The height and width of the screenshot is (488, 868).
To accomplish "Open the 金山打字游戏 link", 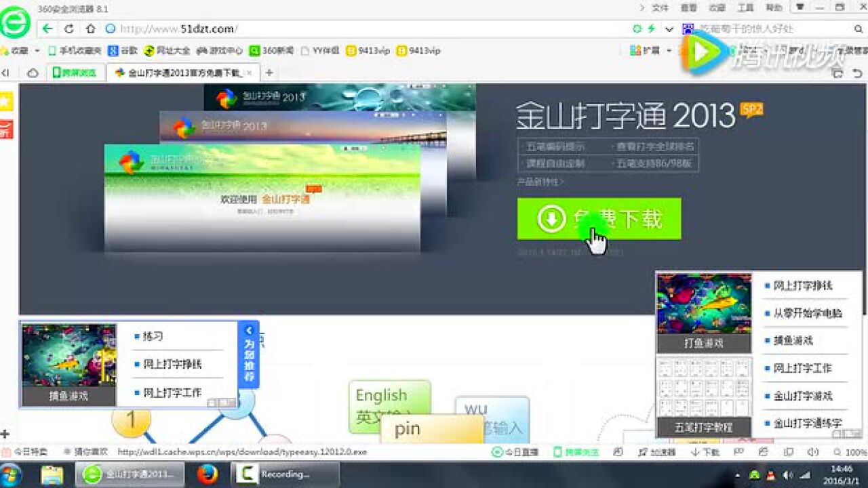I will [x=803, y=396].
